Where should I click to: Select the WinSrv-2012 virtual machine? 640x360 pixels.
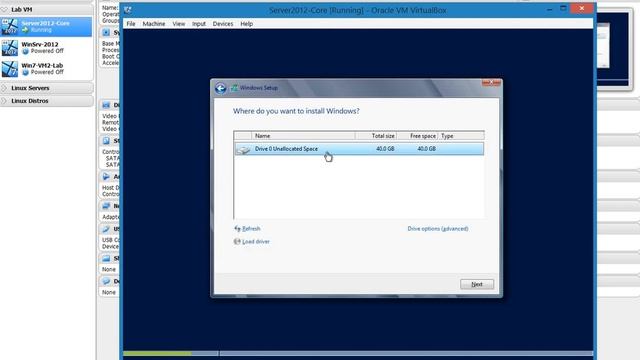click(x=46, y=48)
